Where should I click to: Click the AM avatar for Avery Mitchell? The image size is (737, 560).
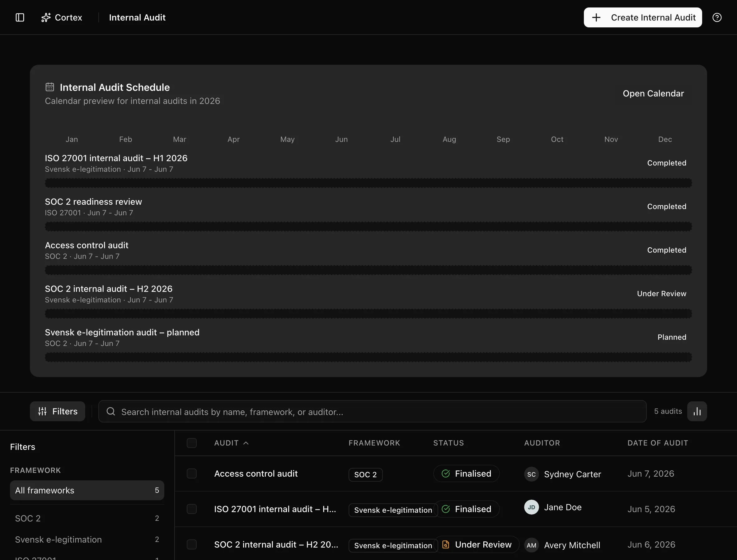pos(531,545)
